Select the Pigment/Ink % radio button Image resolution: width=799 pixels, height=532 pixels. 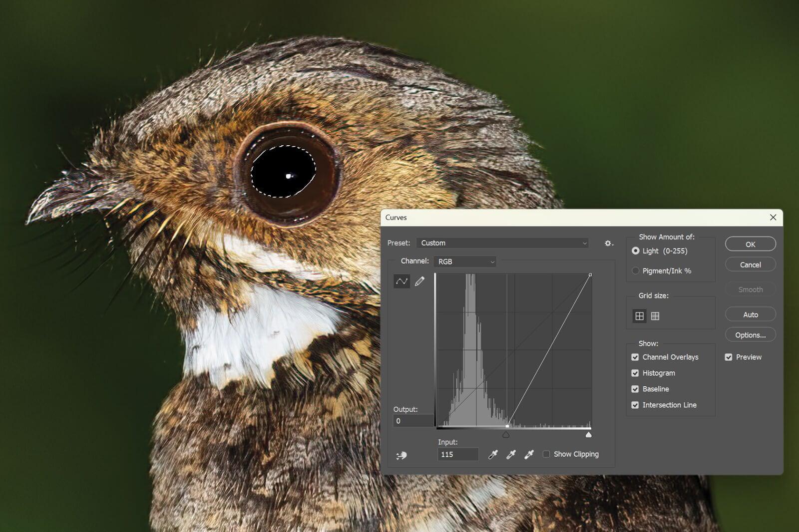click(635, 270)
